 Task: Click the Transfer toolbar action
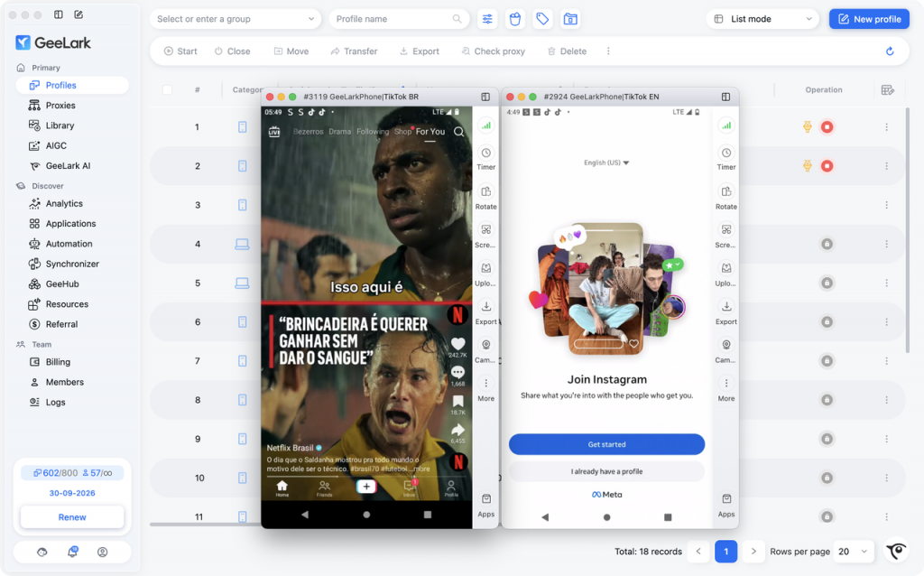[354, 51]
